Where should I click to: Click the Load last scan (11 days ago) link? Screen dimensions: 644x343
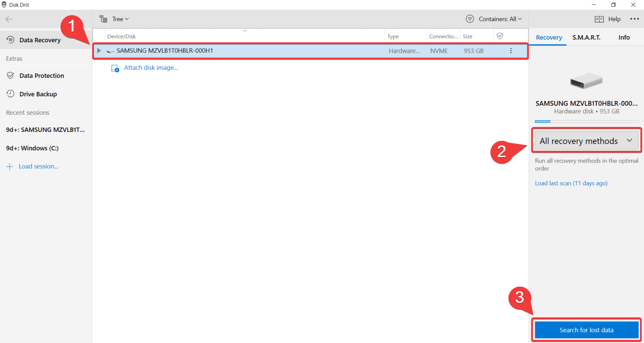[571, 183]
